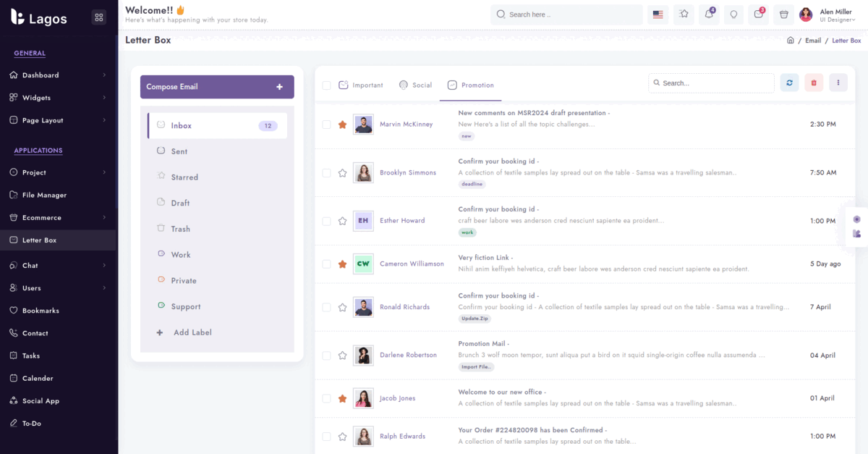Expand the Ecommerce sidebar section

58,218
